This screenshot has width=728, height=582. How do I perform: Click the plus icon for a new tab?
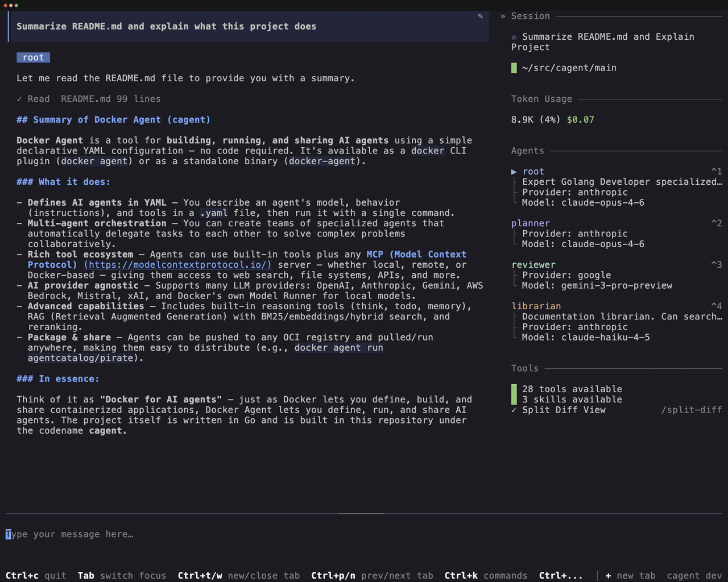click(608, 576)
